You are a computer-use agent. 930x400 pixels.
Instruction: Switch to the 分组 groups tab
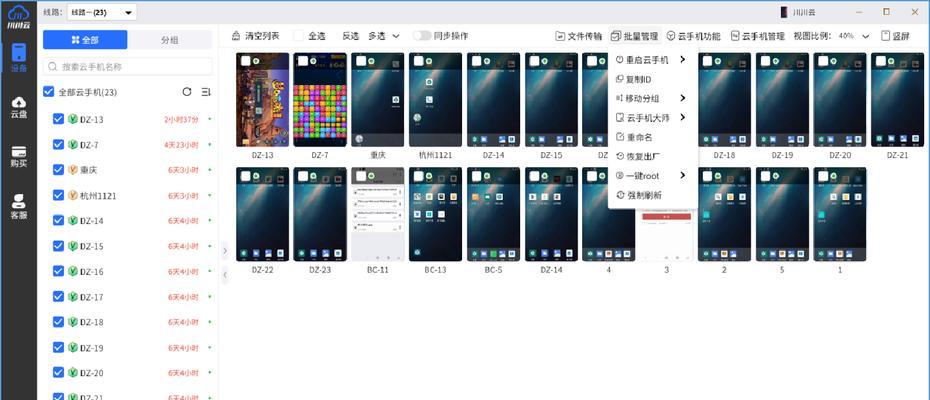[170, 40]
